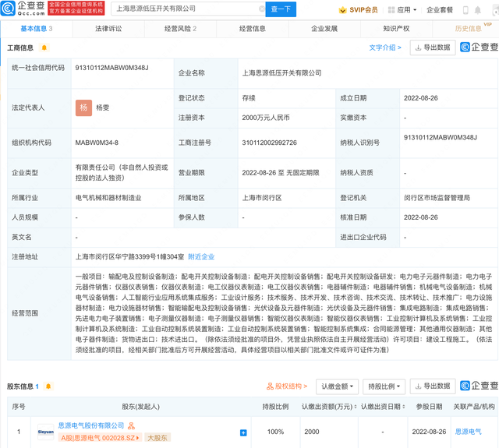
Task: Switch to the 经营风险 tab
Action: tap(180, 29)
